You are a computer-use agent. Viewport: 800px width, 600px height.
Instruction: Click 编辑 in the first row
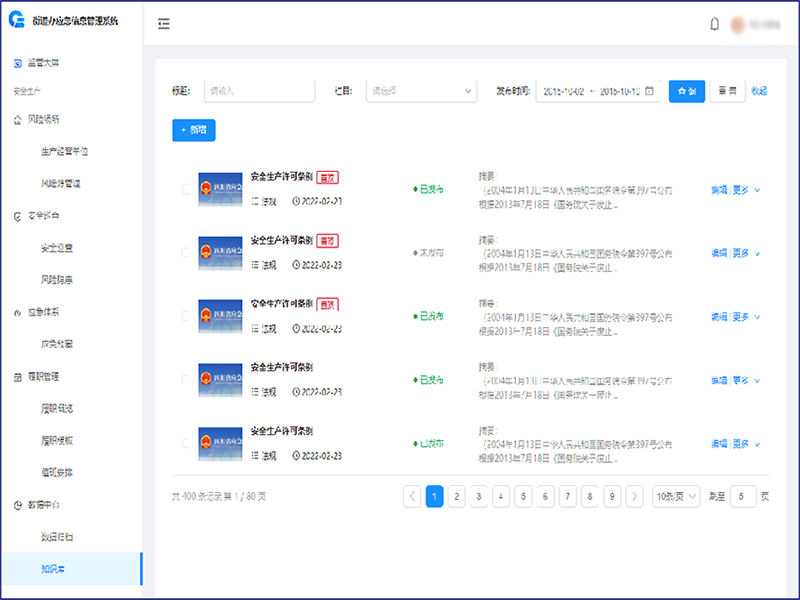point(719,190)
